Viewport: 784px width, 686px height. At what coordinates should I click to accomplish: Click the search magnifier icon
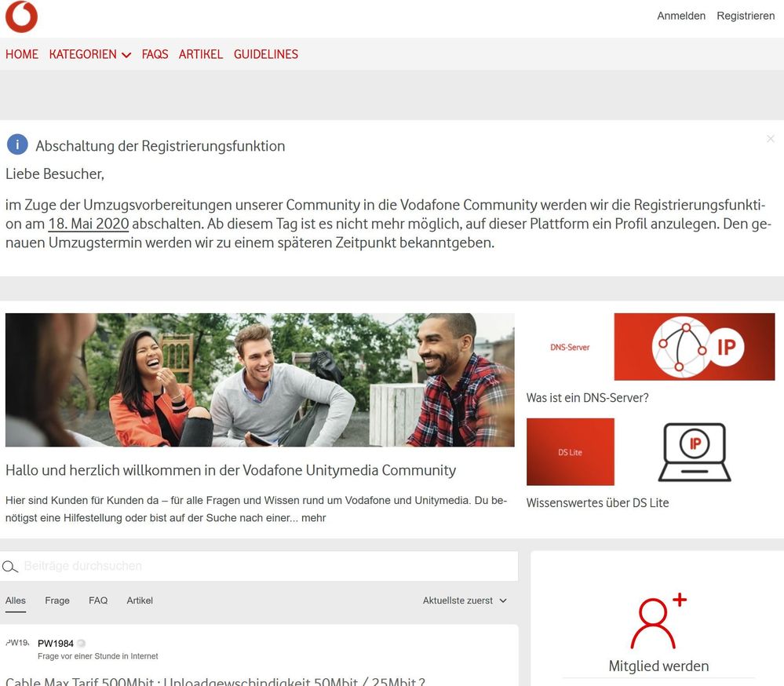(10, 567)
